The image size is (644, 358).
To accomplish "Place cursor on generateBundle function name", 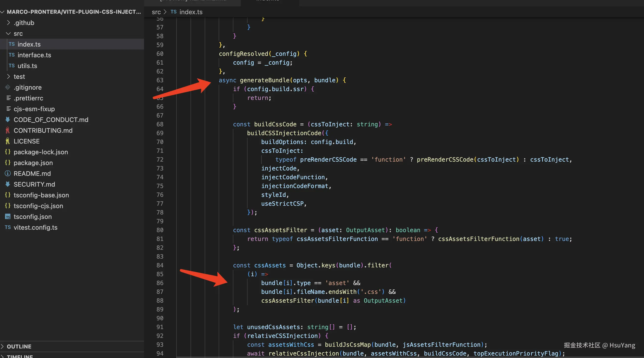I will click(x=264, y=80).
